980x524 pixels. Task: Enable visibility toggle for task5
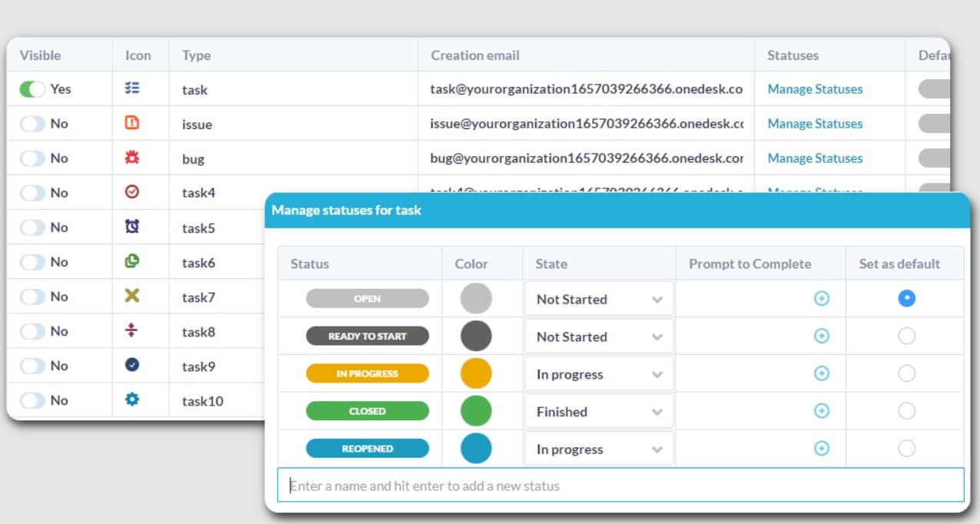(x=32, y=227)
